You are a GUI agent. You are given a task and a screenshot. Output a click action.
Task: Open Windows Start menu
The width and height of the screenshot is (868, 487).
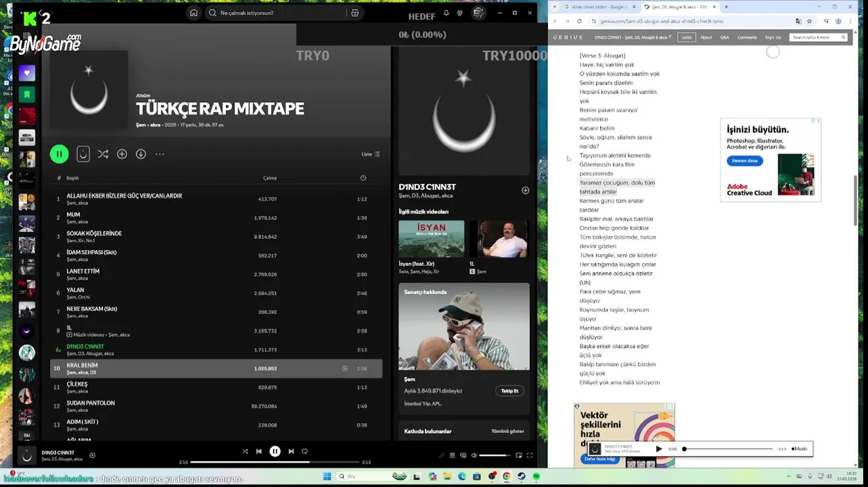click(x=327, y=476)
